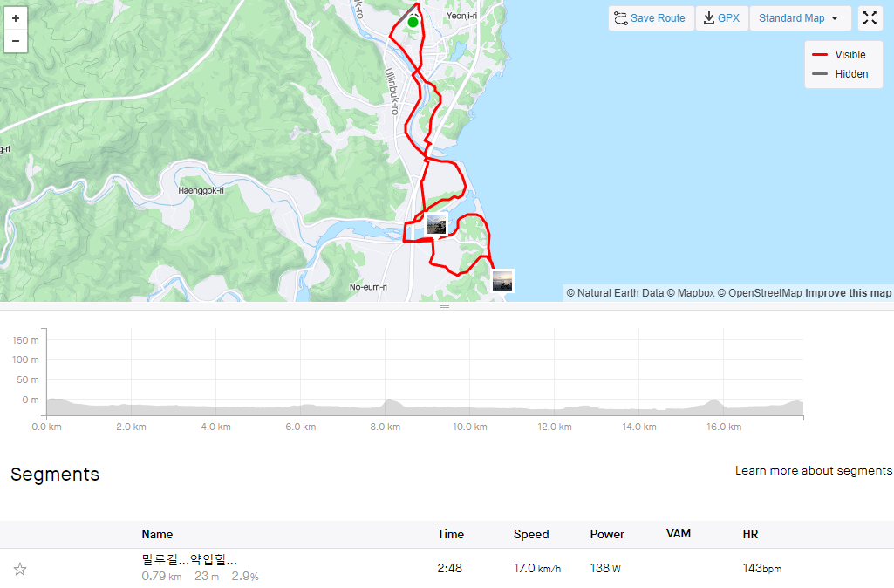Screen dimensions: 894x588
Task: Open the photo thumbnail near the river
Action: pyautogui.click(x=436, y=224)
